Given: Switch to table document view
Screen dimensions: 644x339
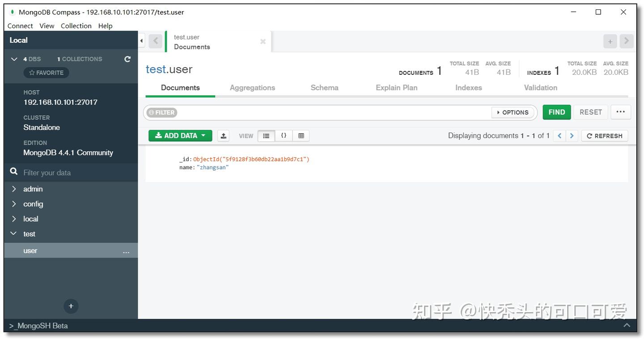Looking at the screenshot, I should tap(301, 135).
